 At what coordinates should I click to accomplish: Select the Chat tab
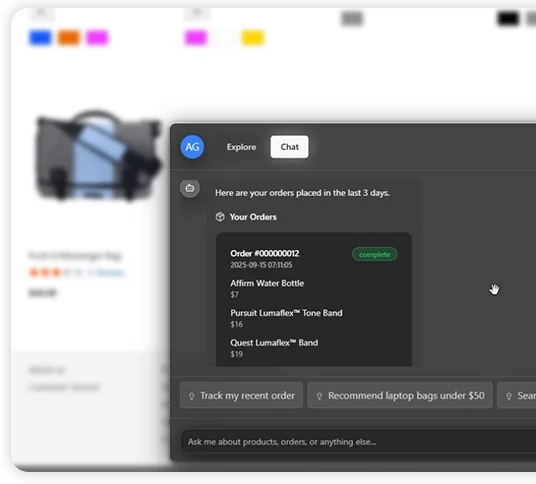tap(290, 147)
